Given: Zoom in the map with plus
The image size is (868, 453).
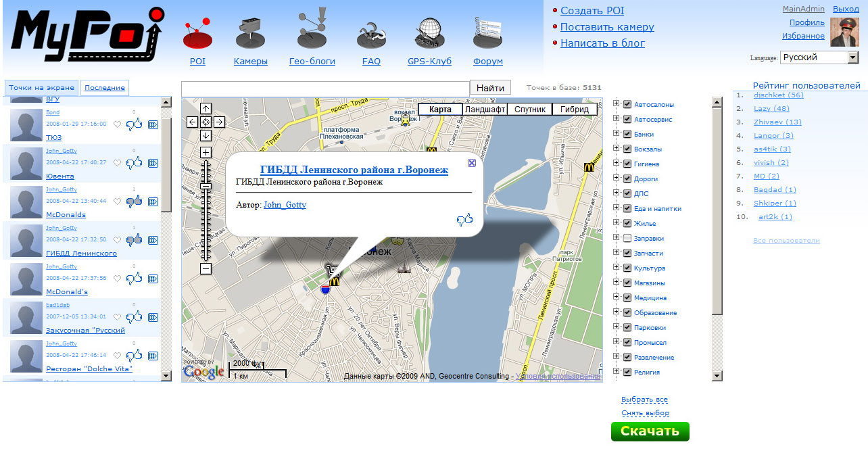Looking at the screenshot, I should (206, 152).
